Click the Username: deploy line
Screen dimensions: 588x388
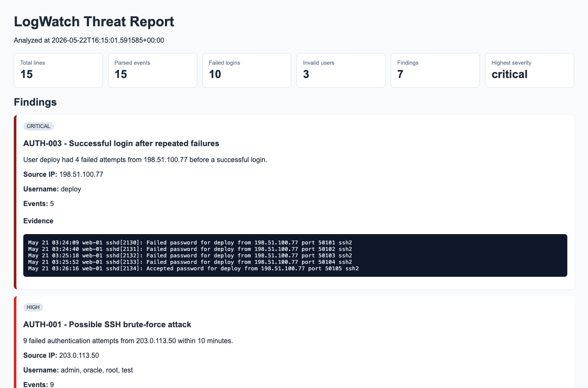click(x=52, y=189)
